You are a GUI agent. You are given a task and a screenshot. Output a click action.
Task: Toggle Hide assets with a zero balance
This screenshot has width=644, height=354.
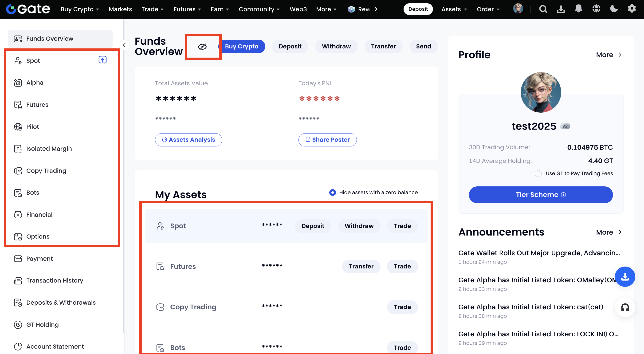click(x=333, y=193)
